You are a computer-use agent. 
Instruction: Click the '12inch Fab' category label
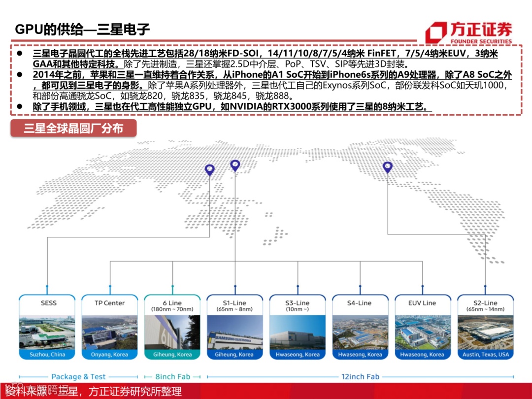[x=360, y=377]
